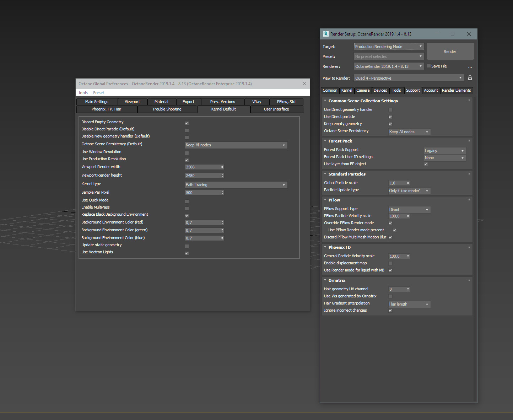This screenshot has height=420, width=513.
Task: Enable Phoenix FD displacement map checkbox
Action: (x=390, y=263)
